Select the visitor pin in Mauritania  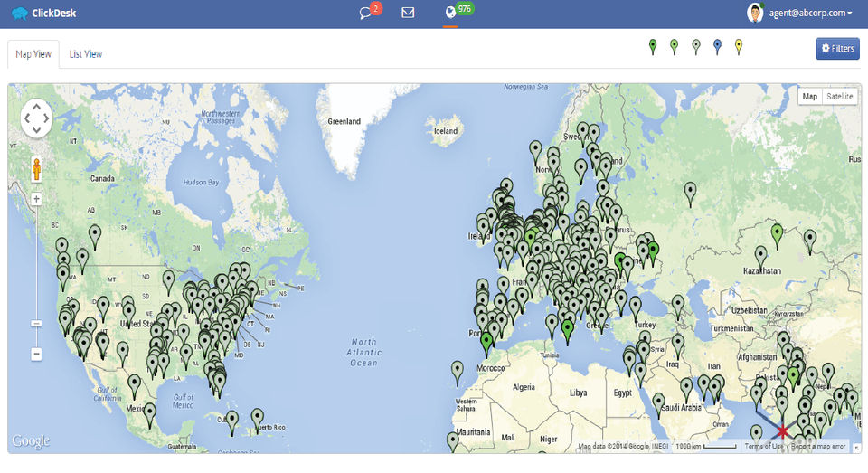click(x=453, y=442)
